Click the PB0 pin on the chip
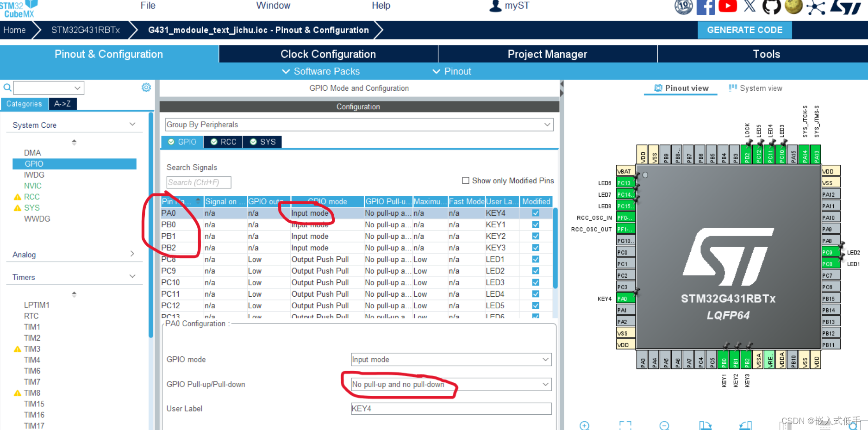The width and height of the screenshot is (868, 430). pos(724,359)
